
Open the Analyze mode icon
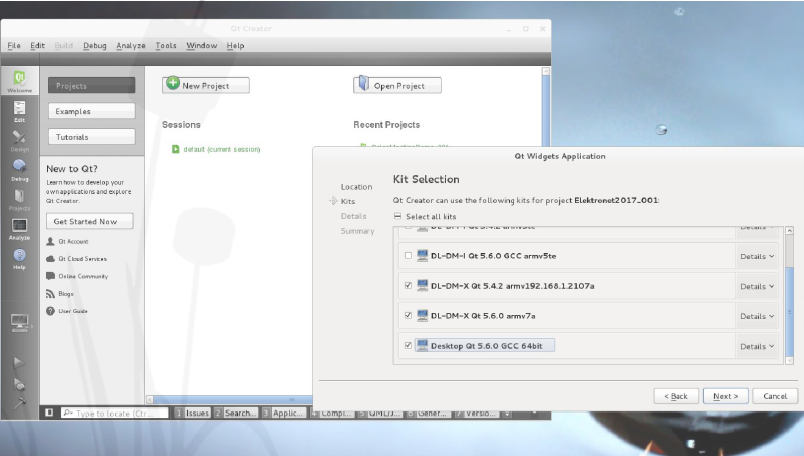pos(19,229)
